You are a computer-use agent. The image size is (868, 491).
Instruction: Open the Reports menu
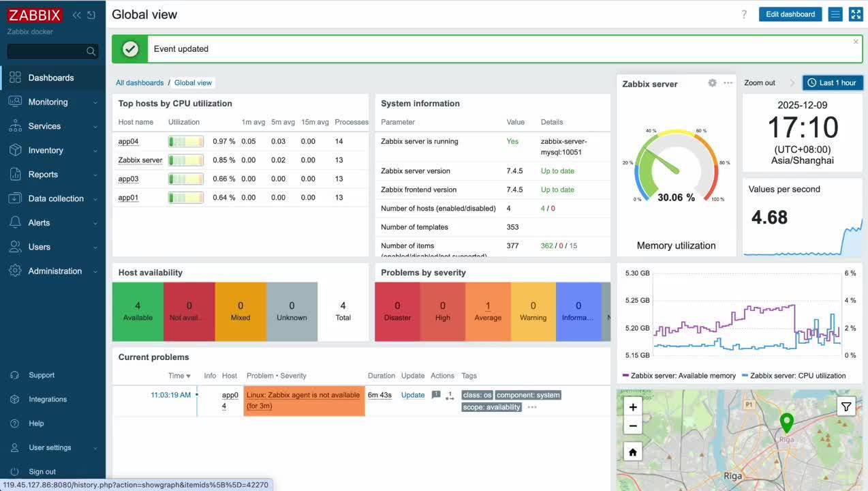pos(42,174)
